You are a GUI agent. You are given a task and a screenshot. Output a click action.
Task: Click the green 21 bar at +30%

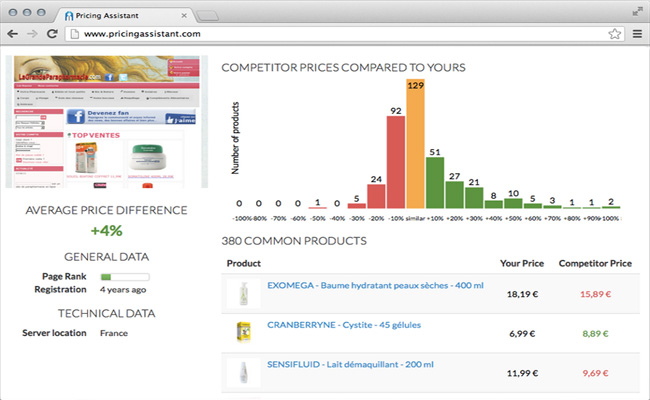[x=474, y=198]
